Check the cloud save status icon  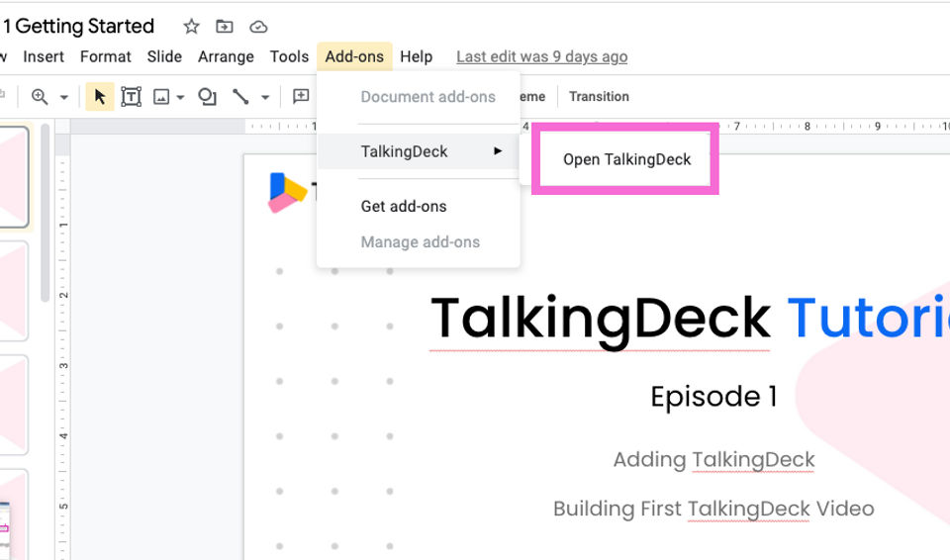tap(258, 27)
